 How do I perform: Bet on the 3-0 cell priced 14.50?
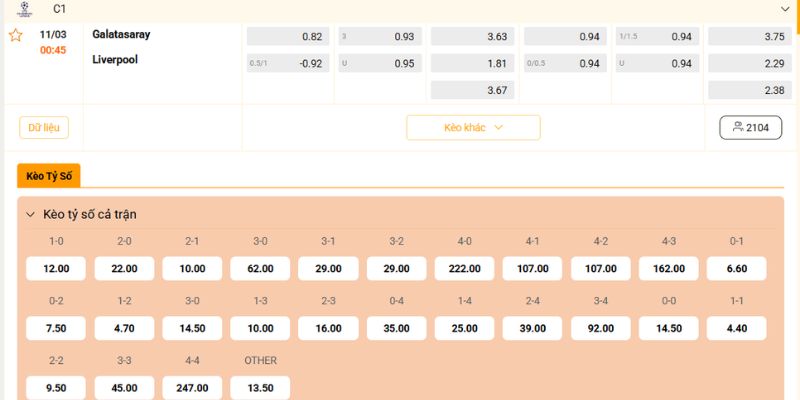click(x=192, y=328)
